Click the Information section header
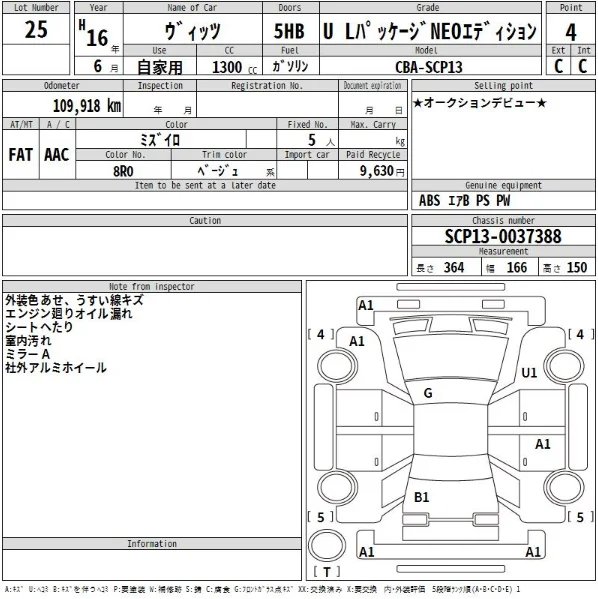The width and height of the screenshot is (598, 599). click(152, 544)
